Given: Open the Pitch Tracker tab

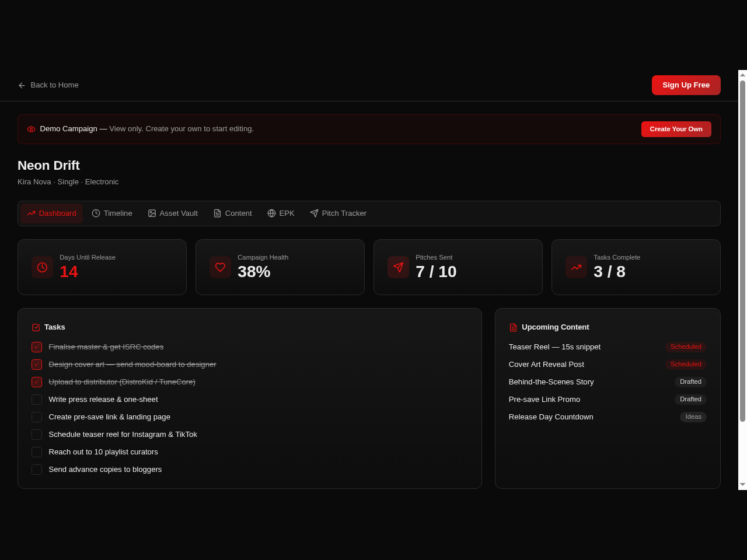Looking at the screenshot, I should (338, 213).
